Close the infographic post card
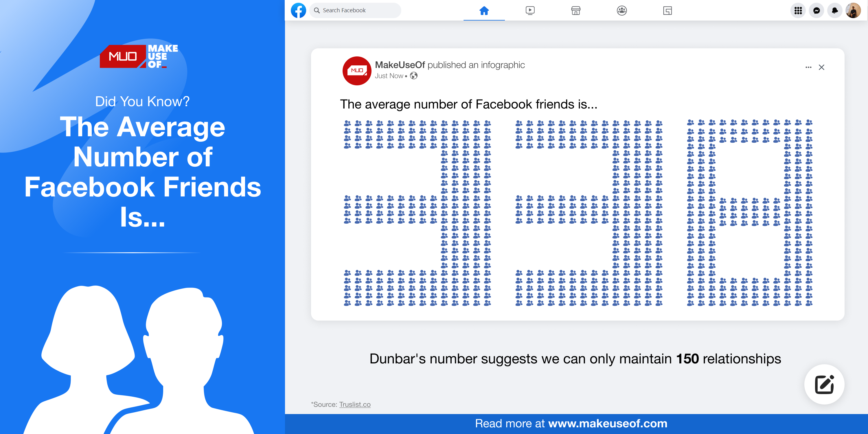The width and height of the screenshot is (868, 434). pos(821,67)
